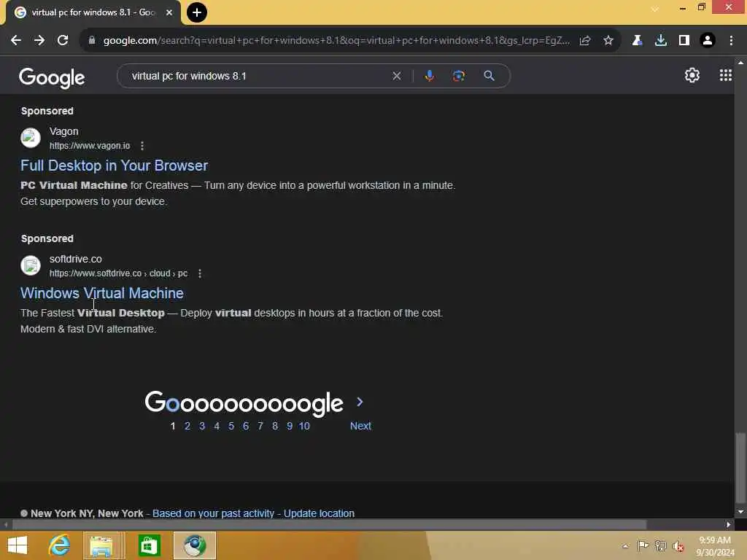Show hidden system tray icons
The height and width of the screenshot is (560, 747).
click(x=625, y=546)
